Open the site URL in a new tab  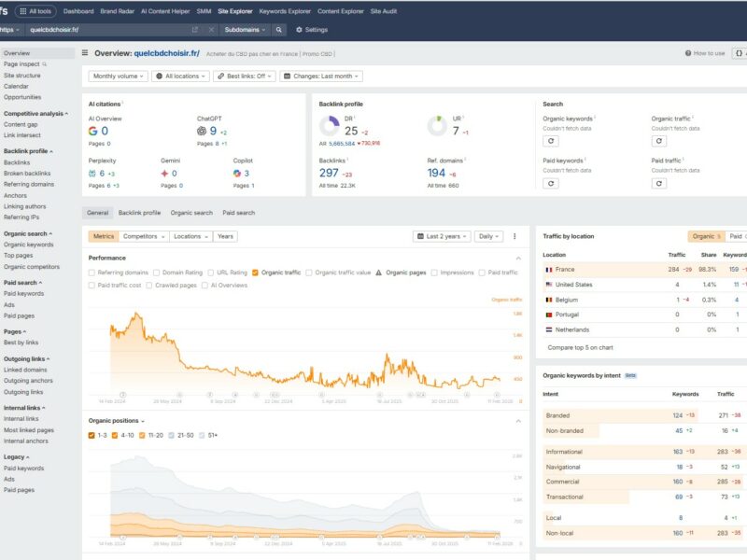tap(195, 30)
